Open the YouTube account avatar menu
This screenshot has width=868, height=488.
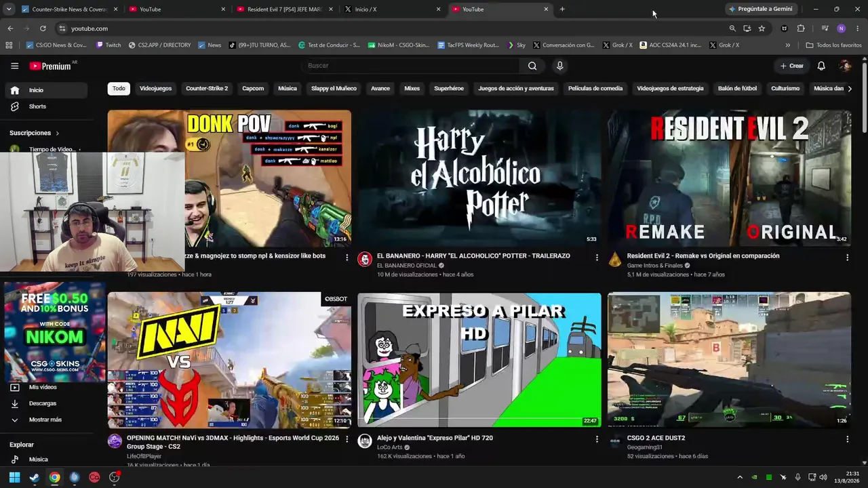tap(845, 66)
